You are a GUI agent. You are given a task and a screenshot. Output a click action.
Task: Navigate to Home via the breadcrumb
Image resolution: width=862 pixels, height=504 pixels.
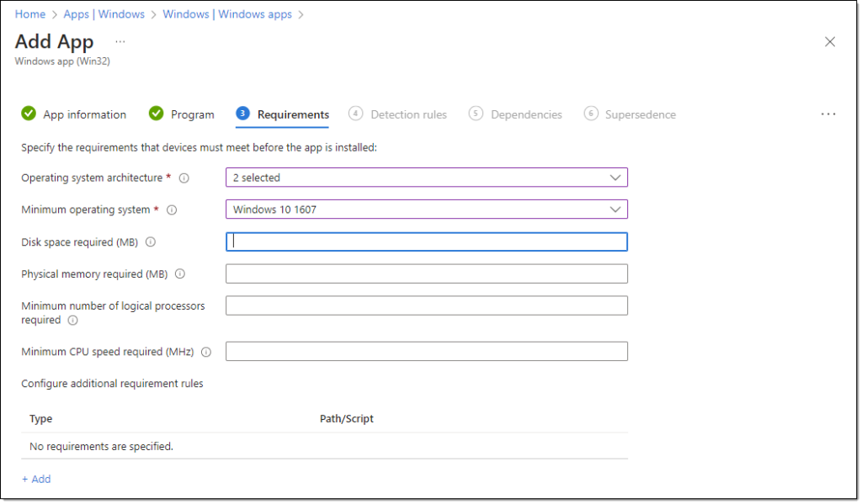(29, 13)
